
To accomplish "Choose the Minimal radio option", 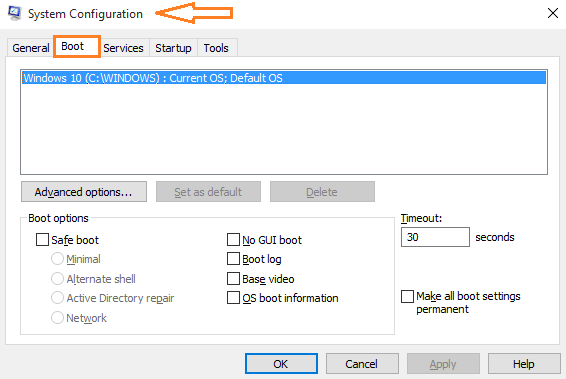I will [x=57, y=258].
